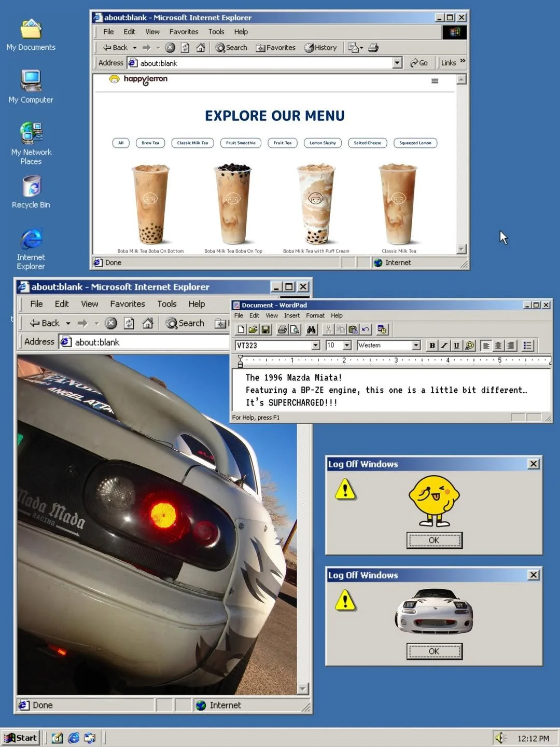Align text right in WordPad
This screenshot has height=747, width=560.
coord(511,345)
